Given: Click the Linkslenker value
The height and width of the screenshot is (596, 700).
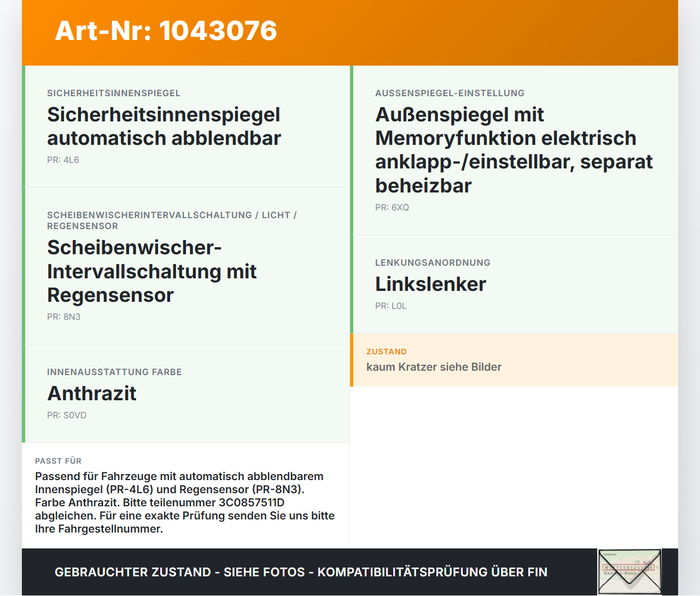Looking at the screenshot, I should tap(430, 284).
